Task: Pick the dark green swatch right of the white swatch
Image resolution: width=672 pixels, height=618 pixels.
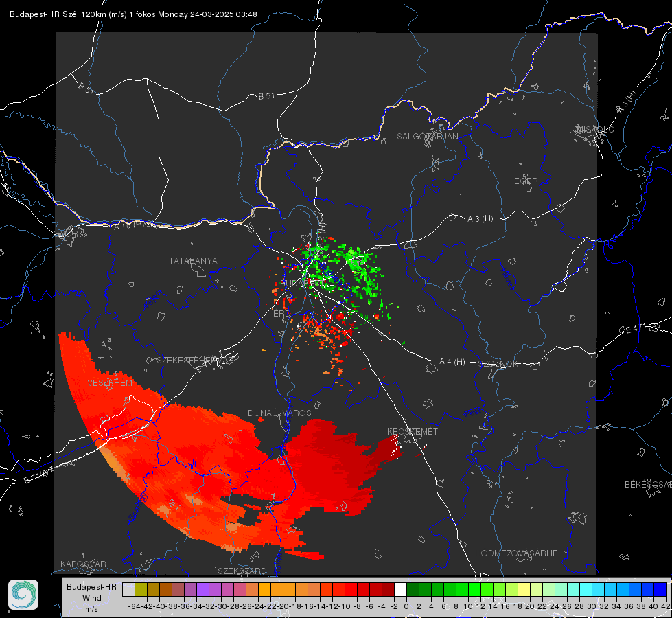Action: pyautogui.click(x=413, y=589)
